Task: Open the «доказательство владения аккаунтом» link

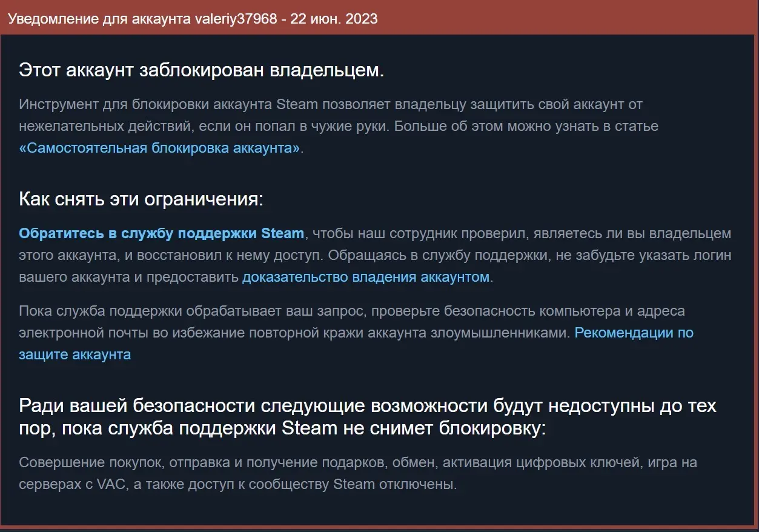Action: [366, 278]
